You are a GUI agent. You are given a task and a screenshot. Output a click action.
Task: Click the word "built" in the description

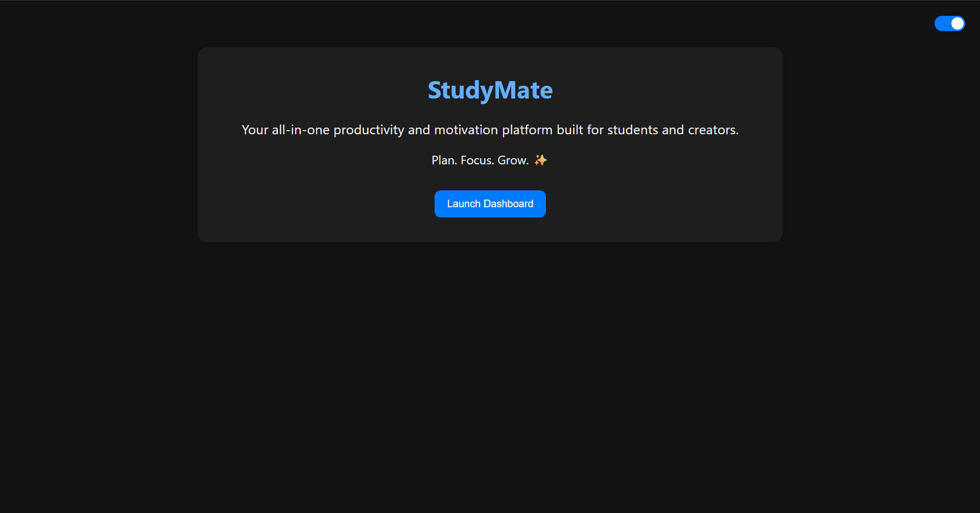point(570,130)
